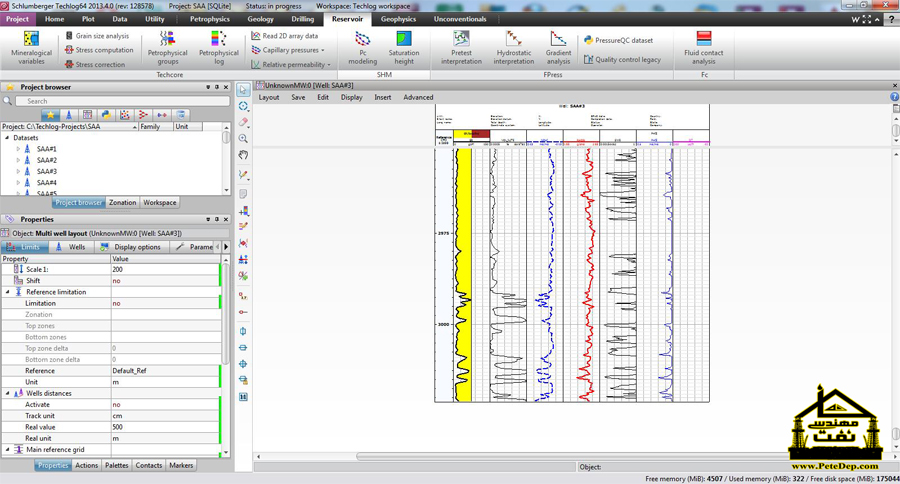
Task: Switch to the Display options tab
Action: [131, 247]
